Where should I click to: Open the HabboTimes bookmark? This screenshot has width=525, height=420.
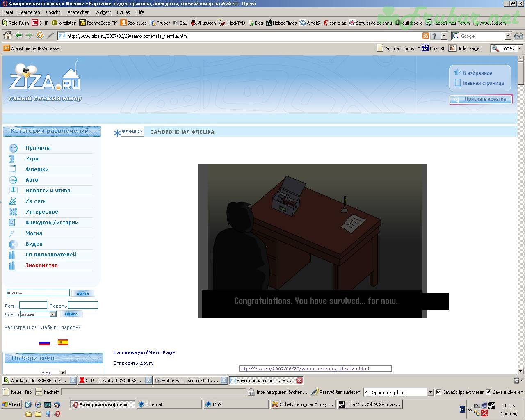click(x=281, y=23)
